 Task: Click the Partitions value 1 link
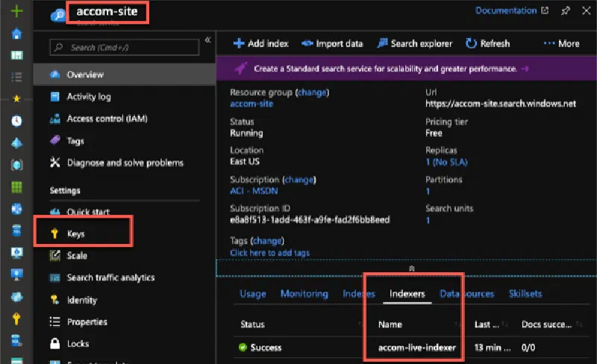428,191
